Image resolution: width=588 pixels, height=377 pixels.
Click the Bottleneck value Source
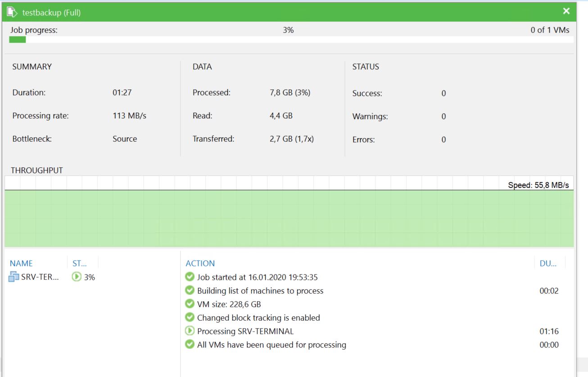[x=125, y=139]
